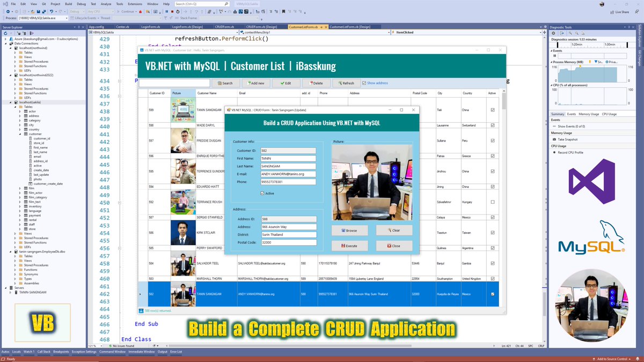
Task: Click the customer table icon in Server Explorer
Action: coord(26,134)
